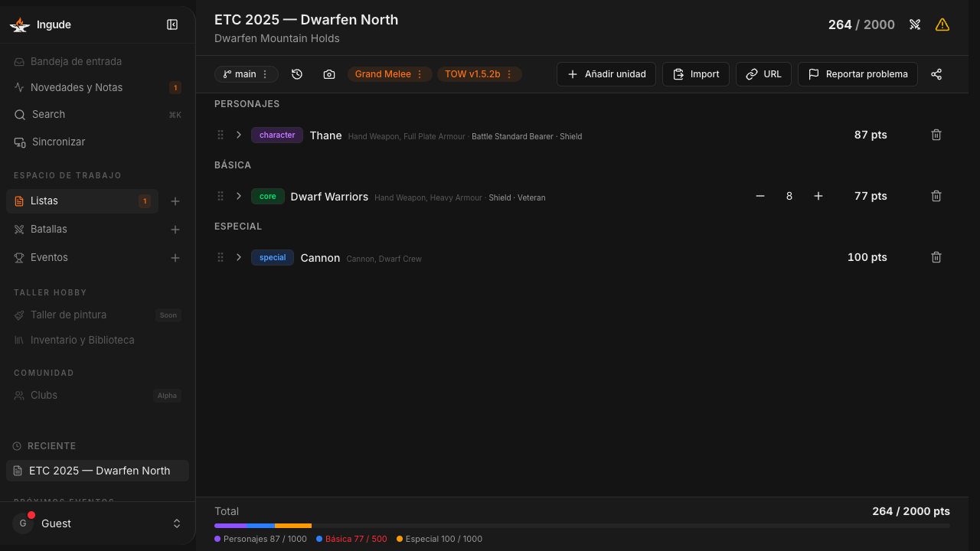Open version history clock icon

coord(297,74)
